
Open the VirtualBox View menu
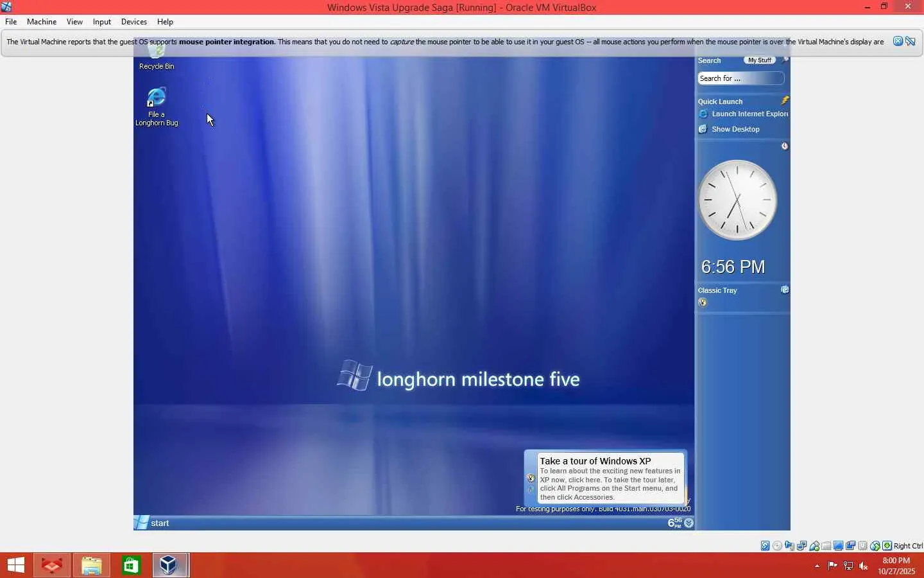[x=74, y=22]
